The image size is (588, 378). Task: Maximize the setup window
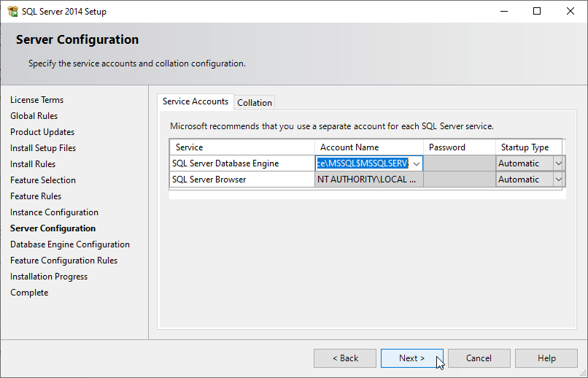pyautogui.click(x=537, y=12)
